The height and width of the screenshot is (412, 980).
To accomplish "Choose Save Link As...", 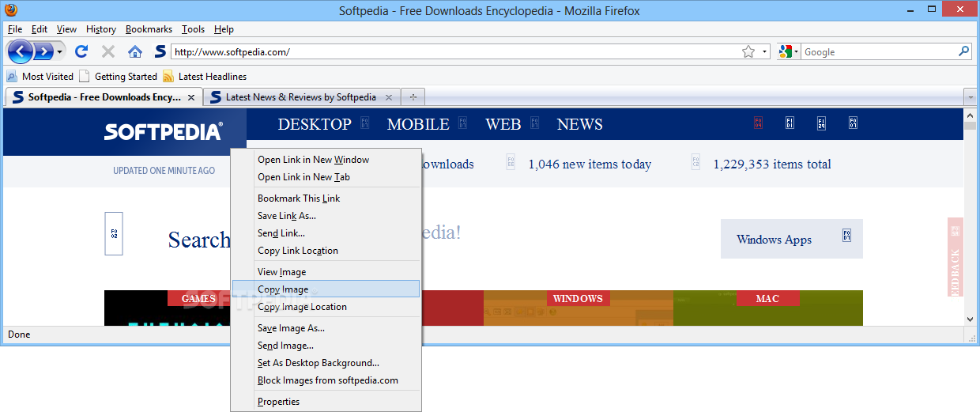I will point(326,216).
